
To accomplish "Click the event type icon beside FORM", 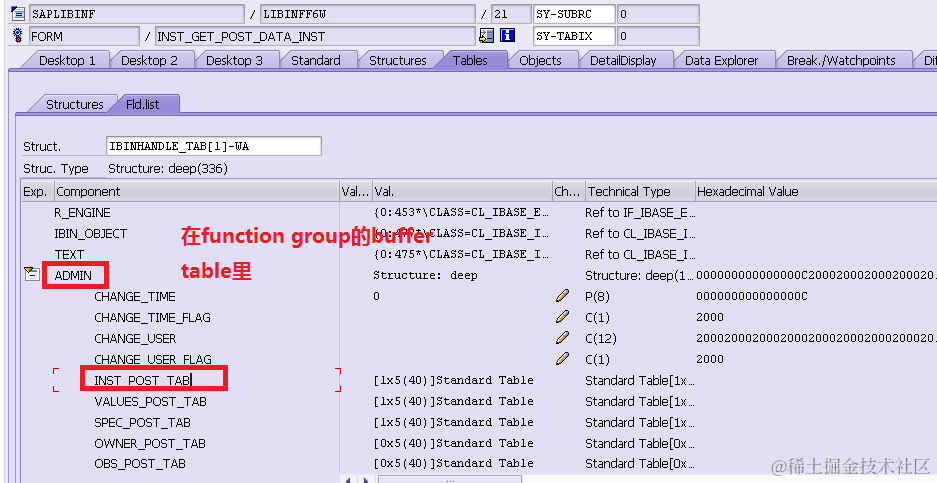I will (18, 35).
